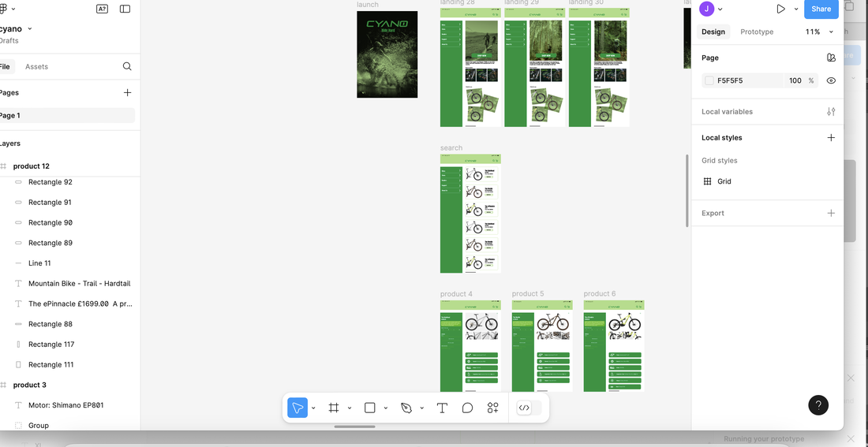Select the Frame tool
Viewport: 868px width, 447px height.
(x=333, y=408)
